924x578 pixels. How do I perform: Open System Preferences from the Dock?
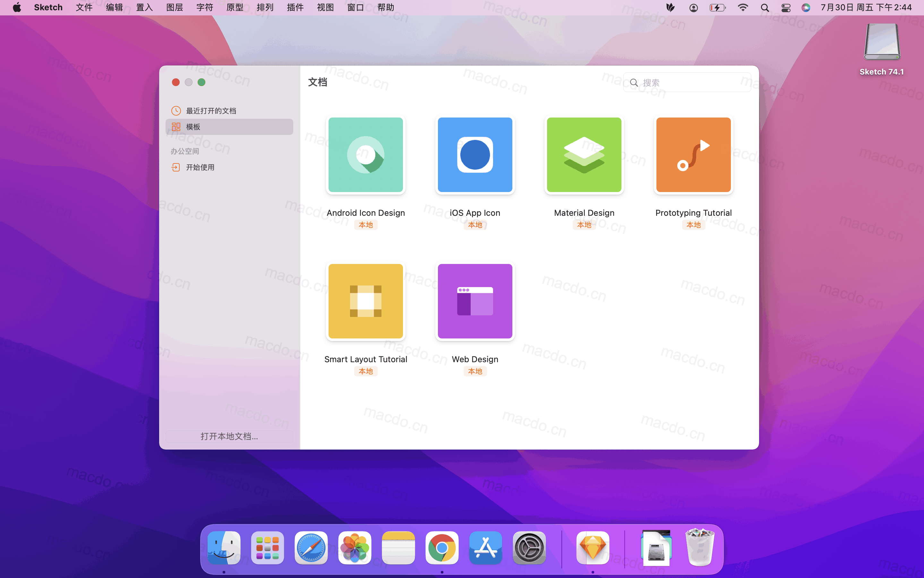pyautogui.click(x=529, y=547)
